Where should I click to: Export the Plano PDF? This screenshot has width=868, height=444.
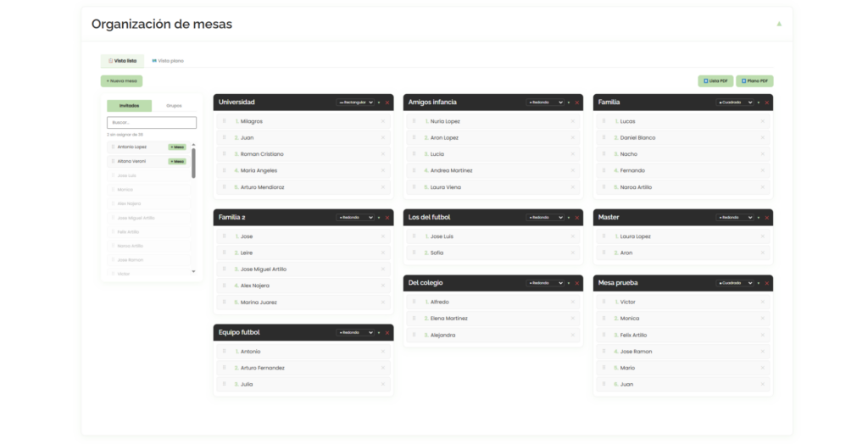pos(754,80)
